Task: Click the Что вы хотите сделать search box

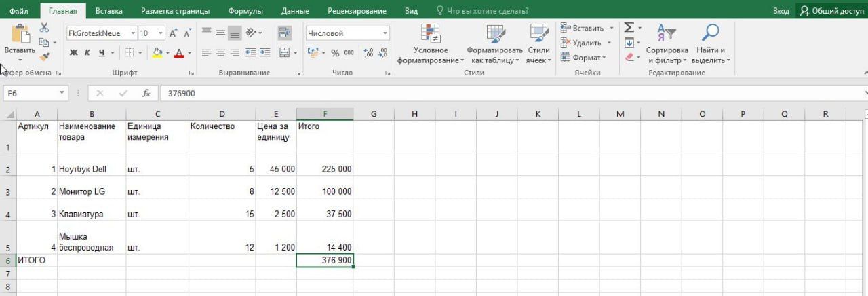Action: 482,11
